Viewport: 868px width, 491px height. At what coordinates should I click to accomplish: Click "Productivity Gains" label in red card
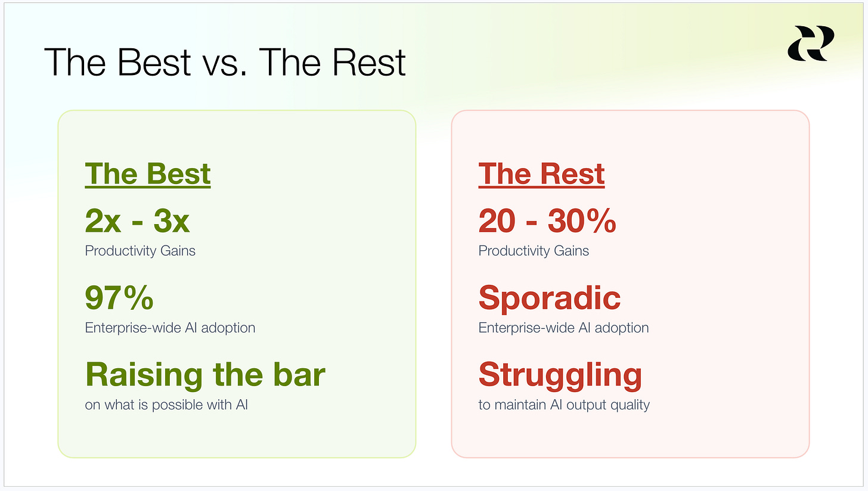(x=534, y=251)
